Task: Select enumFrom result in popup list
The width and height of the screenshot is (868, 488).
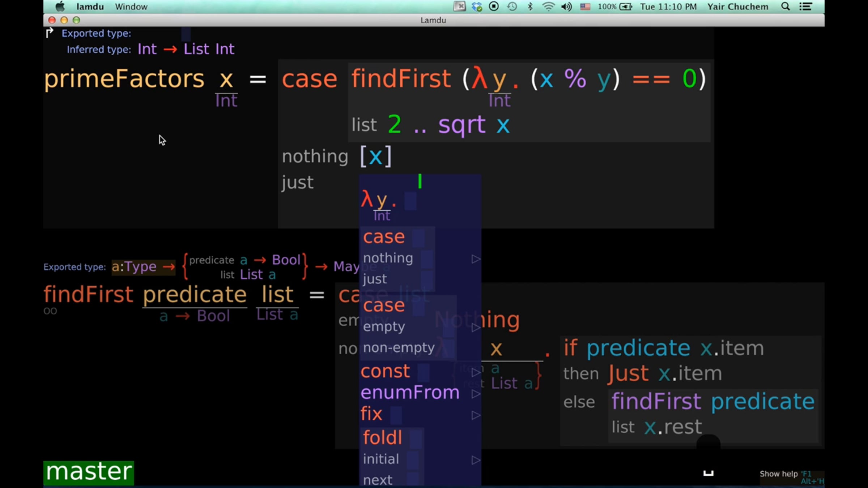Action: 410,392
